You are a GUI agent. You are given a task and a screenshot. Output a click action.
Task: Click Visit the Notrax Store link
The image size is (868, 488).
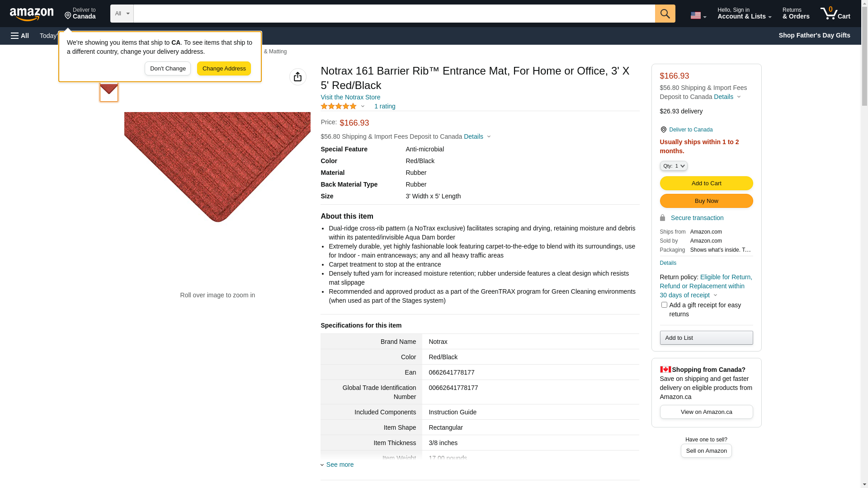[x=350, y=97]
